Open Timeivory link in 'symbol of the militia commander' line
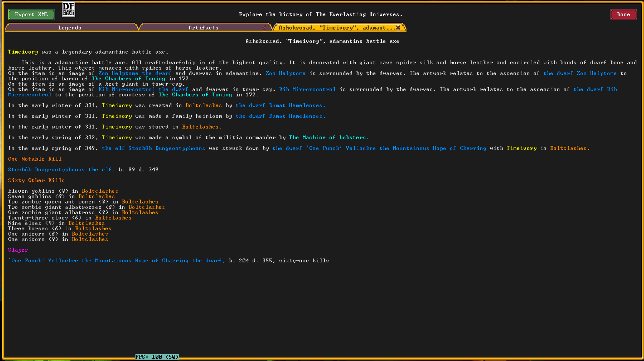This screenshot has width=644, height=361. 117,138
